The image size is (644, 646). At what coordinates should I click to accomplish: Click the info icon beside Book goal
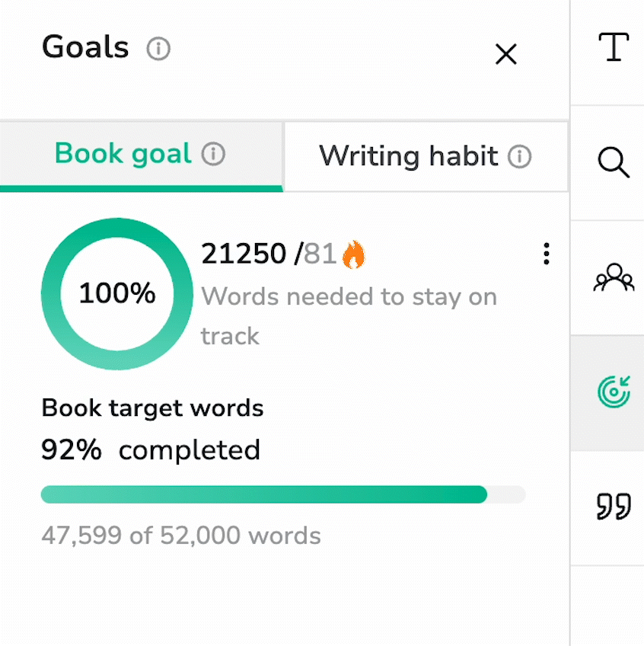pyautogui.click(x=213, y=155)
